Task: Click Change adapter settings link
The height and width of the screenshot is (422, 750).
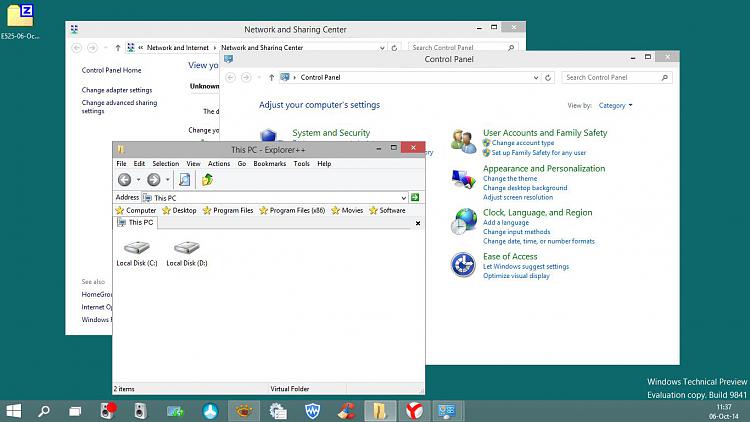Action: click(x=117, y=90)
